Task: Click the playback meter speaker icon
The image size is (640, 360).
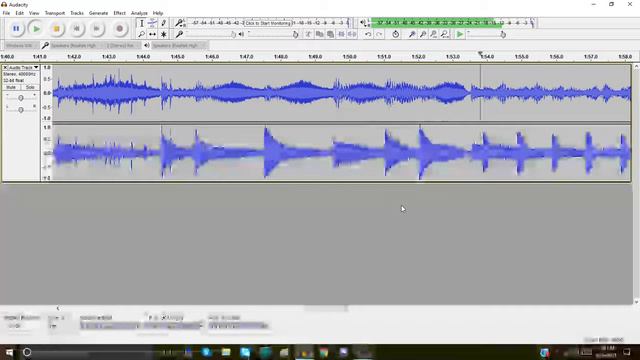Action: click(363, 23)
